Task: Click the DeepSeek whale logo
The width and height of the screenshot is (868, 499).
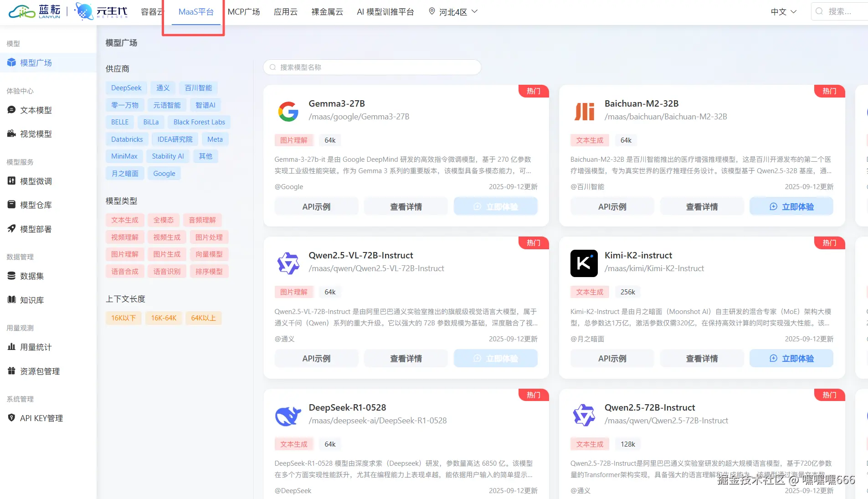Action: [288, 416]
